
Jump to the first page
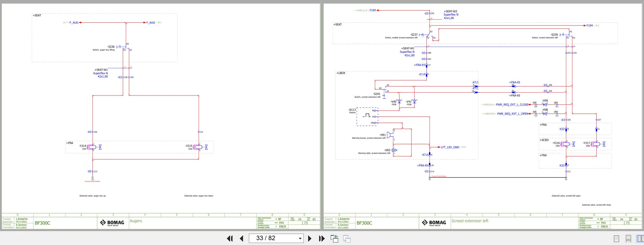pyautogui.click(x=230, y=238)
